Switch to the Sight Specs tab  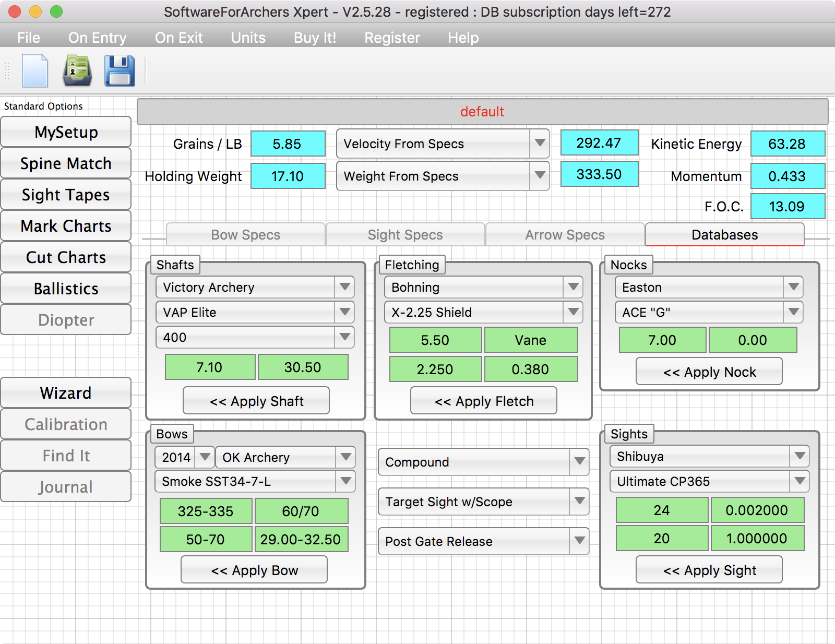(405, 235)
